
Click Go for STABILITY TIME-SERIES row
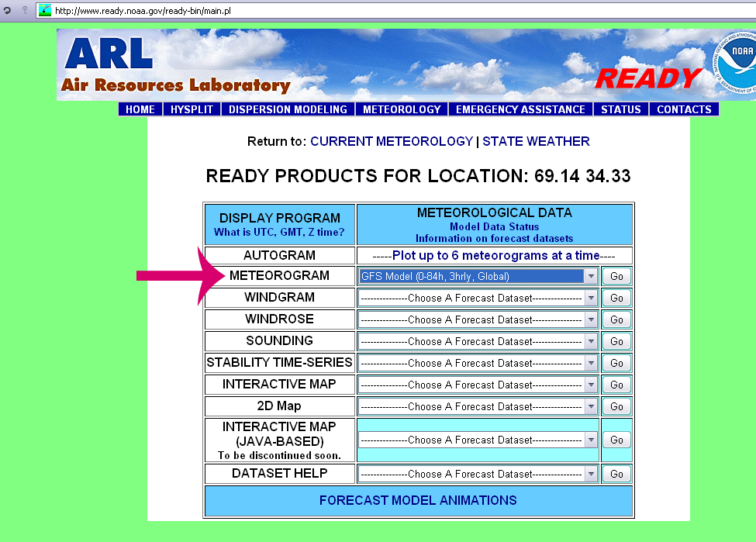click(616, 363)
